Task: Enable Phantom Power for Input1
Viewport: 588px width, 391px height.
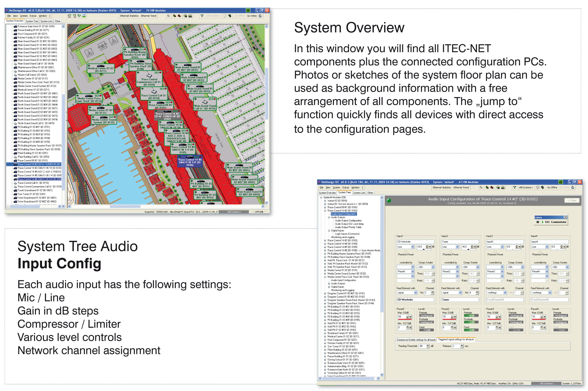Action: click(x=406, y=252)
